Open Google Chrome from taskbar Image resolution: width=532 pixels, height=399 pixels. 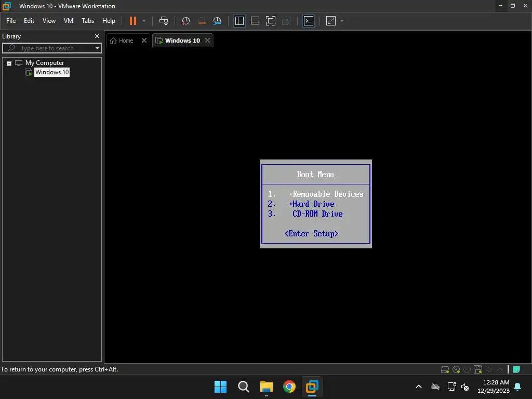point(289,387)
